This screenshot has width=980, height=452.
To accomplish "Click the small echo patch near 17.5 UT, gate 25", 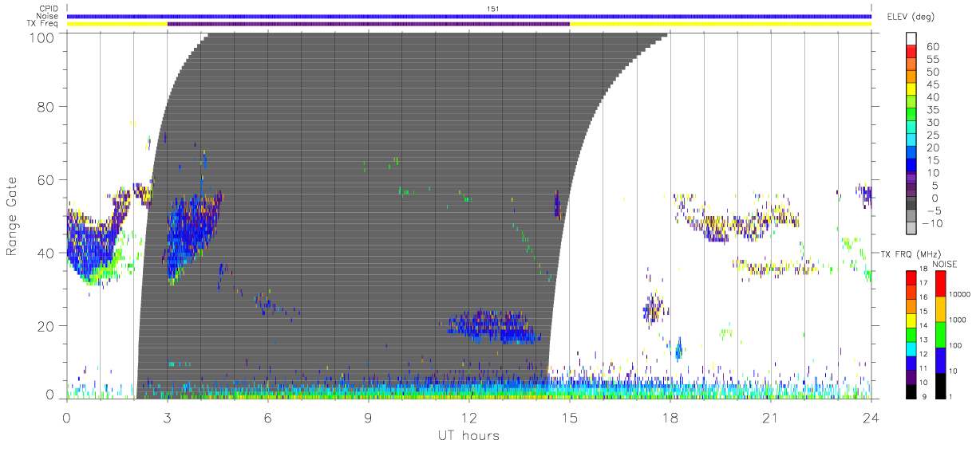I will click(654, 307).
